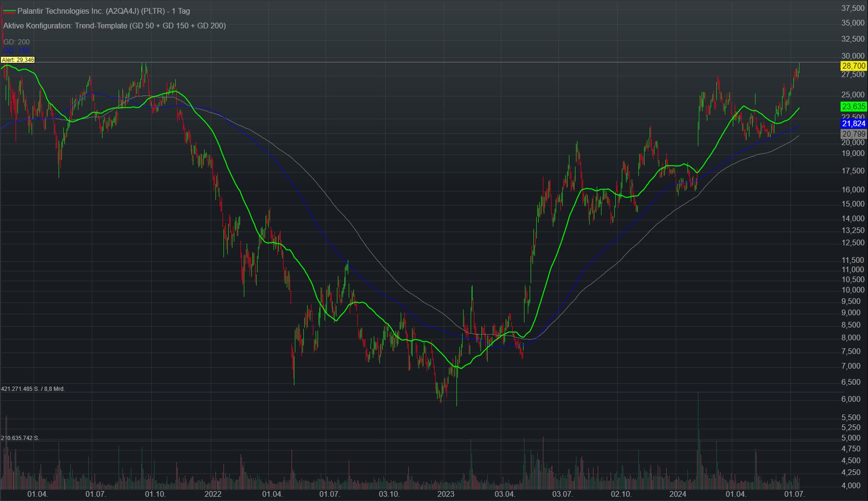The image size is (868, 501).
Task: Click the 2023 year label on the time axis
Action: pos(446,494)
